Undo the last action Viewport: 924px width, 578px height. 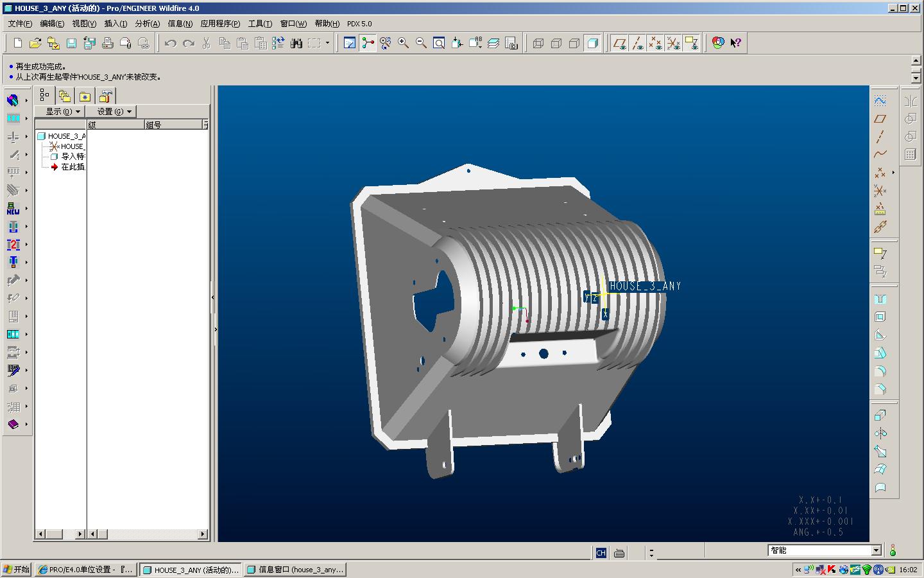[171, 43]
